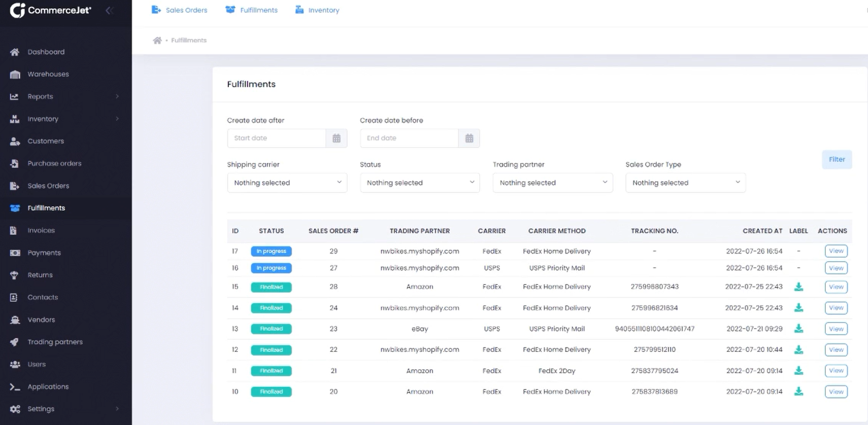Go to Dashboard in sidebar menu
Screen dimensions: 868x425
[x=66, y=52]
